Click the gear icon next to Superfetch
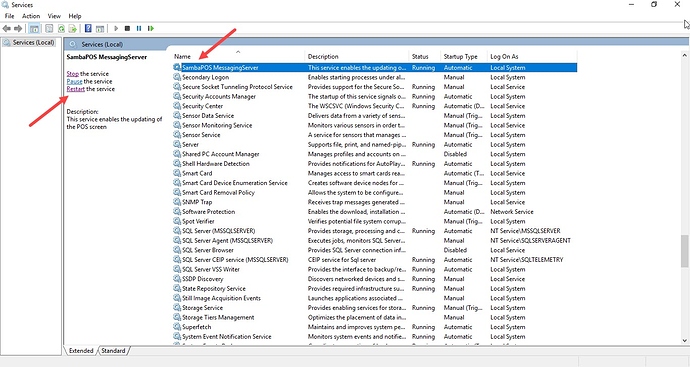690x367 pixels. tap(177, 327)
